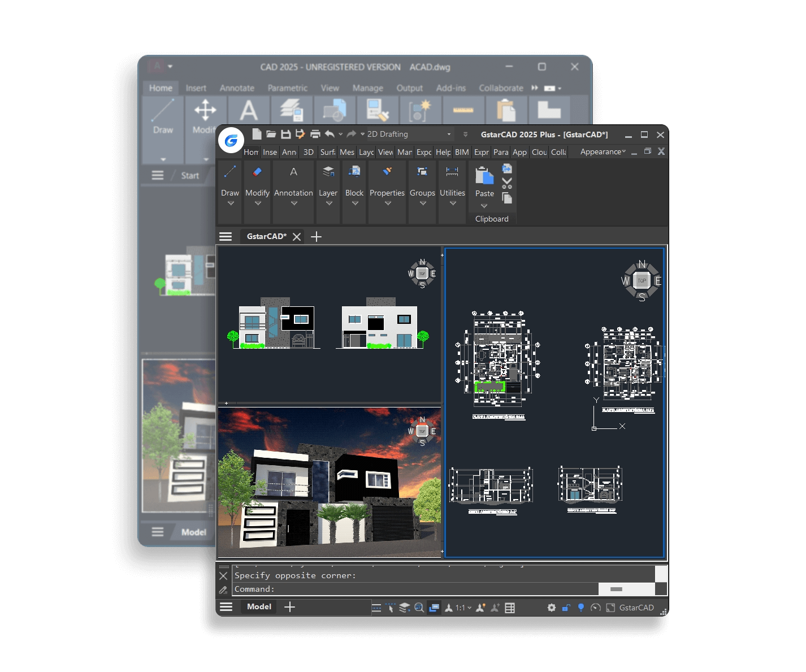This screenshot has height=672, width=806.
Task: Expand the Utilities panel chevron
Action: click(453, 203)
